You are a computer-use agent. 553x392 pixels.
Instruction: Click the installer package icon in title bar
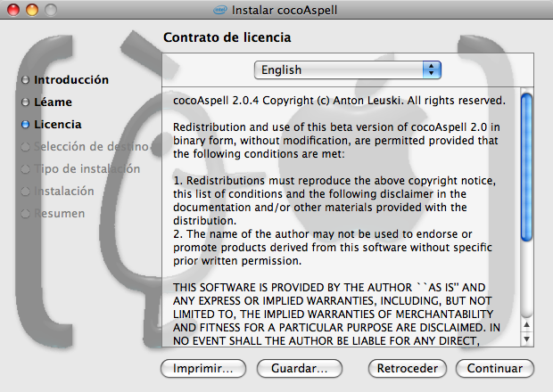point(219,10)
